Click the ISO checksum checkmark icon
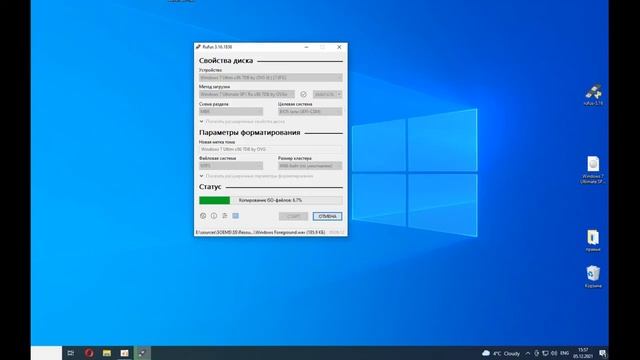640x360 pixels. point(303,94)
